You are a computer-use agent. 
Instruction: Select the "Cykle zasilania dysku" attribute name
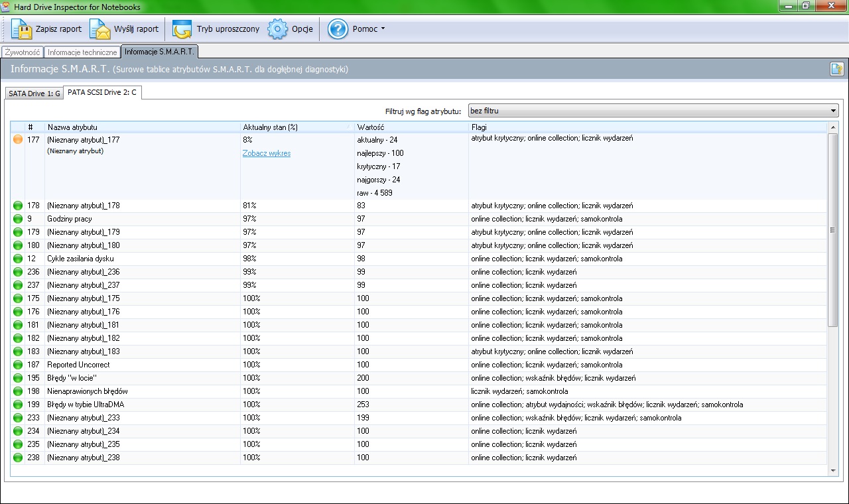(80, 259)
